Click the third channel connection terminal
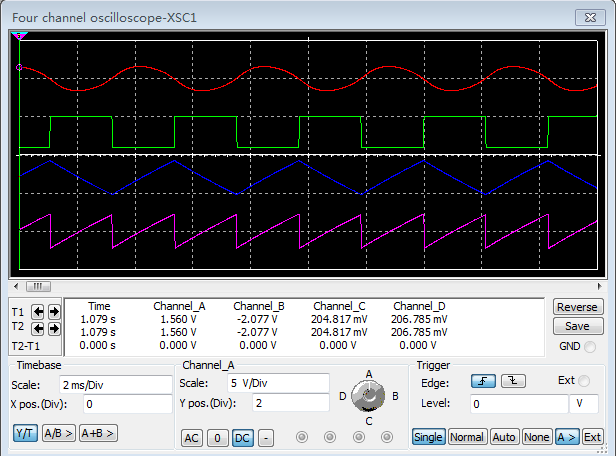This screenshot has height=456, width=616. pos(359,437)
